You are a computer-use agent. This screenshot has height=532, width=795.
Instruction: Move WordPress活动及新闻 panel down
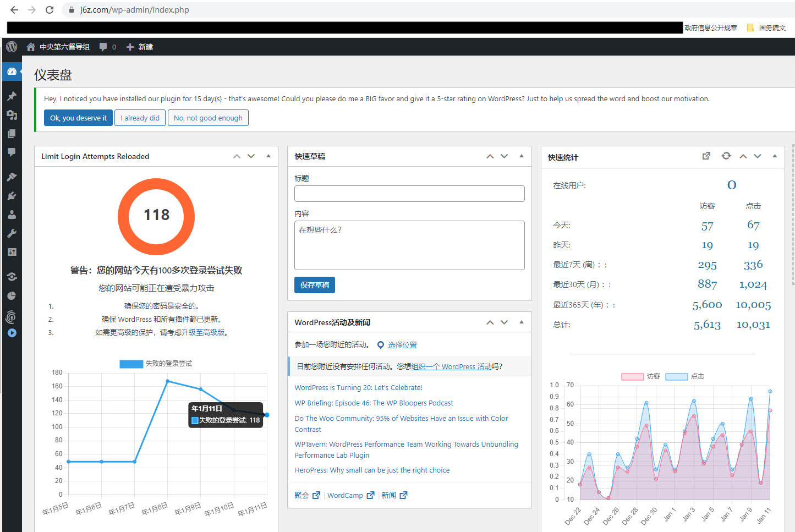click(x=505, y=322)
